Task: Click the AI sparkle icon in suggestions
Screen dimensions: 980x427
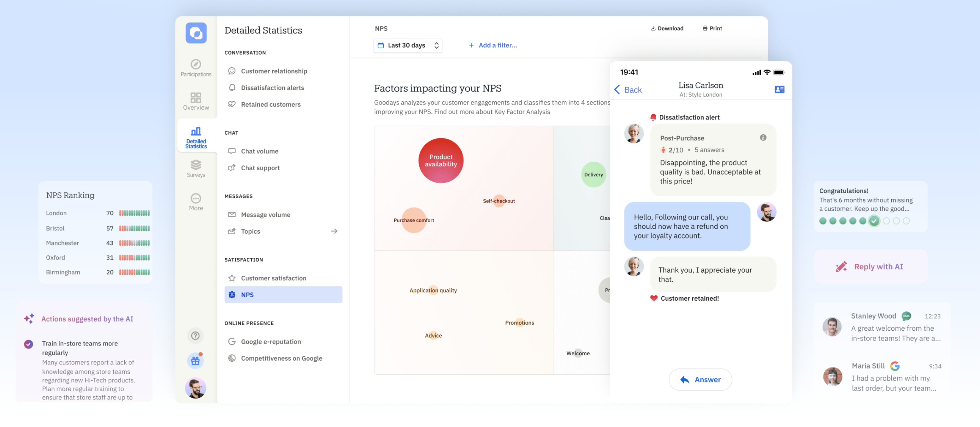Action: [x=29, y=318]
